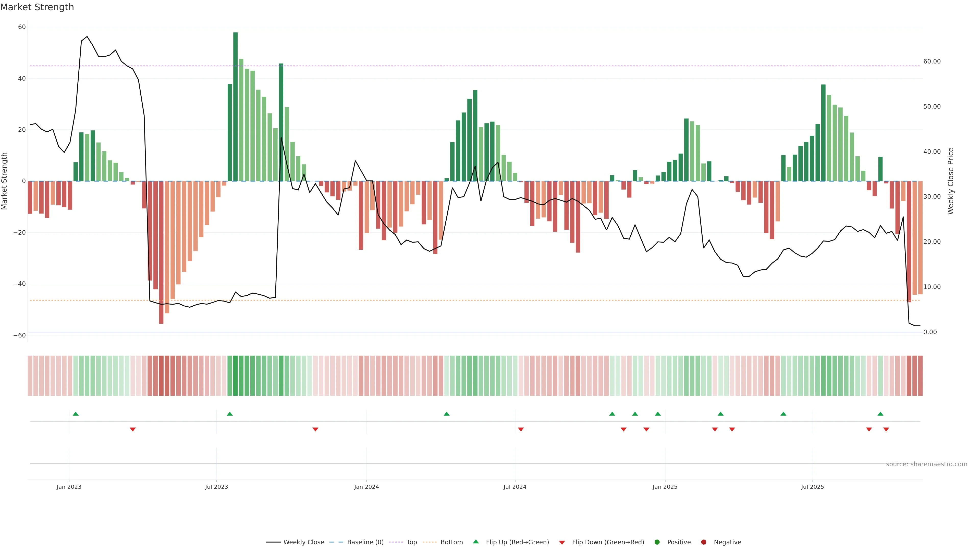Click the last red flip-down triangle marker
Image resolution: width=980 pixels, height=551 pixels.
(886, 429)
